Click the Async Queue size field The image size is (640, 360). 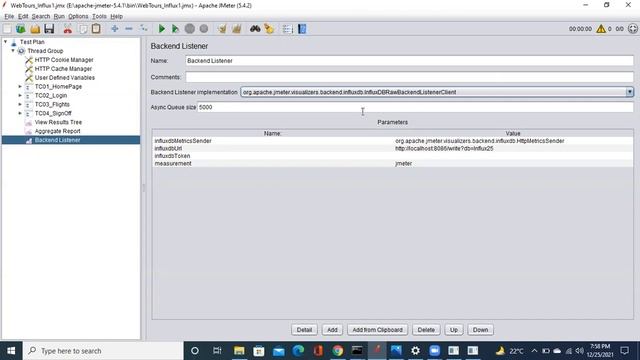click(x=415, y=107)
